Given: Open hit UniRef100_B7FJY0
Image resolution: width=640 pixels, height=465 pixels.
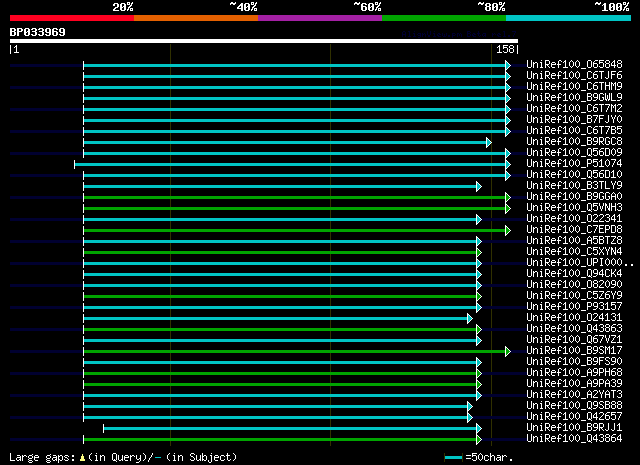Looking at the screenshot, I should click(x=574, y=120).
